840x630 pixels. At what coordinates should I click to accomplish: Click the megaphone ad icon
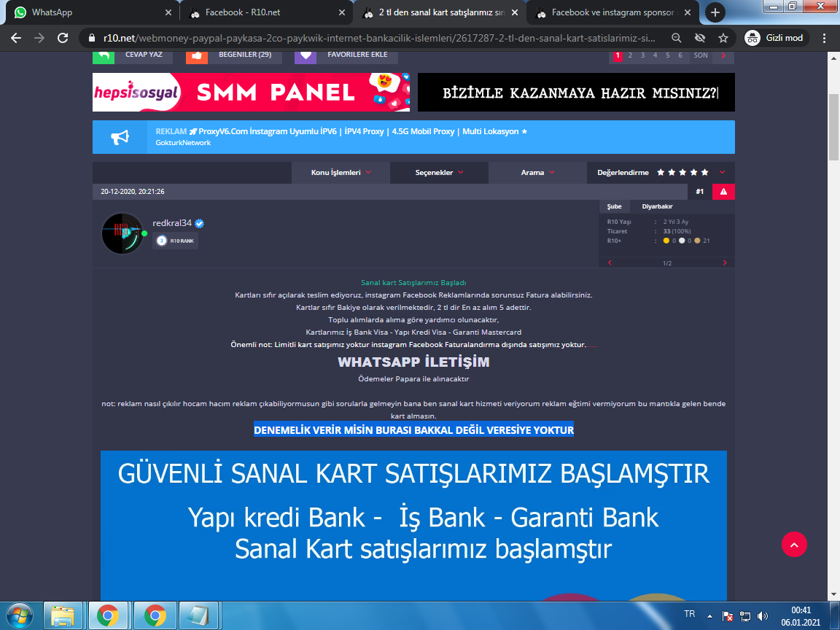coord(120,137)
